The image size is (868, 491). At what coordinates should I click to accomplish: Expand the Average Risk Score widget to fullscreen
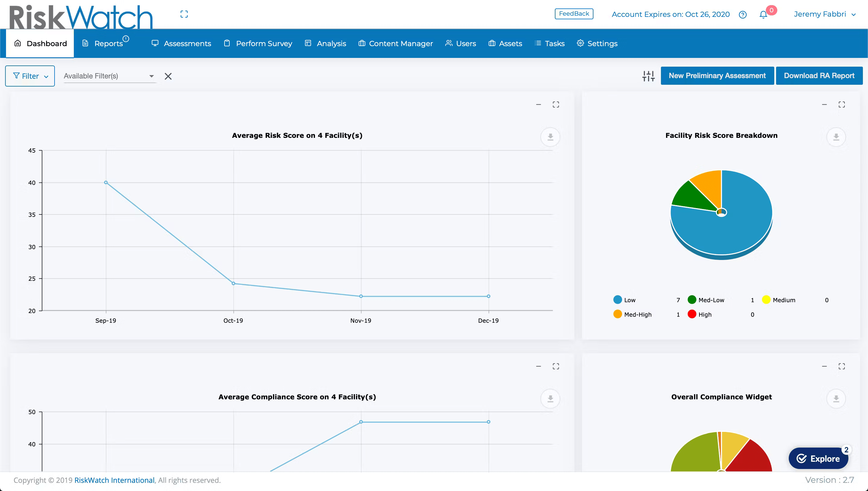556,104
